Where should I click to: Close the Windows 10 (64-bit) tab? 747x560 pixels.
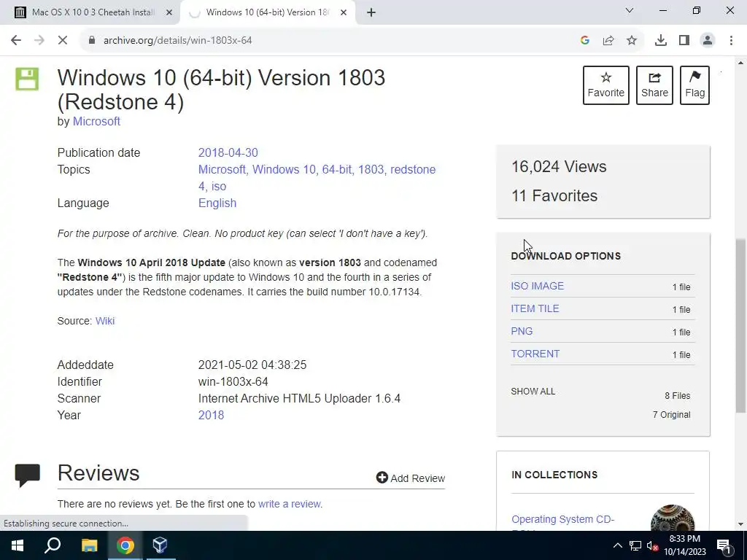[x=344, y=12]
